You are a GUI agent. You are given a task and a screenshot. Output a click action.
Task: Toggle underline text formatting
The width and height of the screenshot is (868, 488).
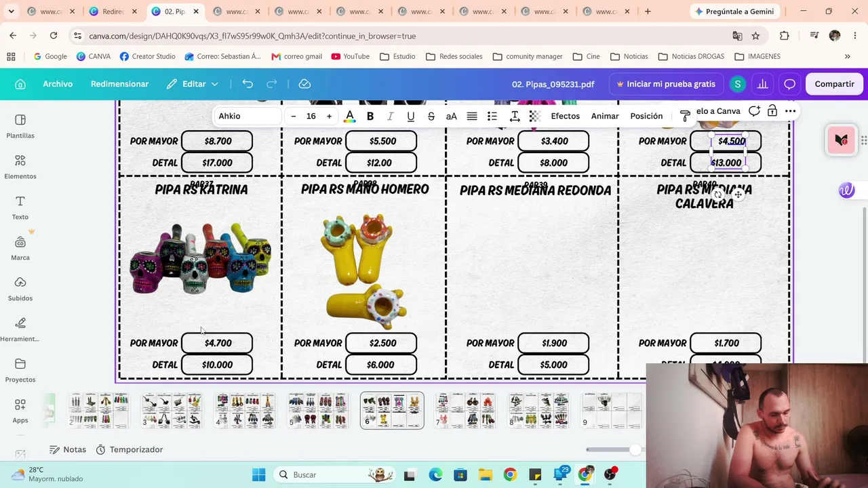410,117
